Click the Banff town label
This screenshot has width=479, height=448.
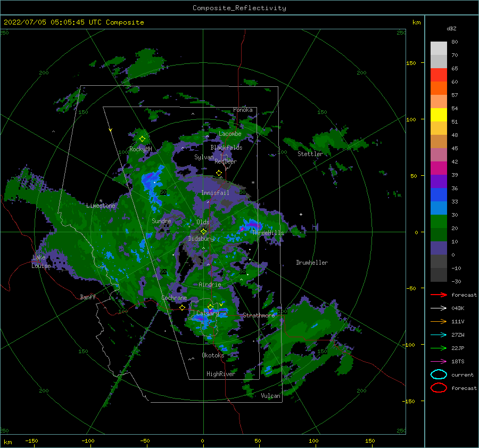pos(88,297)
